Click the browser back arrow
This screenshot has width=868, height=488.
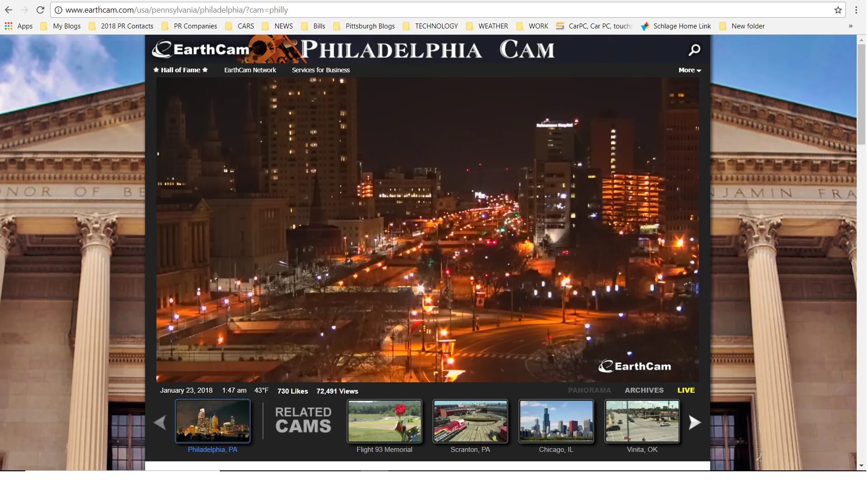click(x=9, y=10)
